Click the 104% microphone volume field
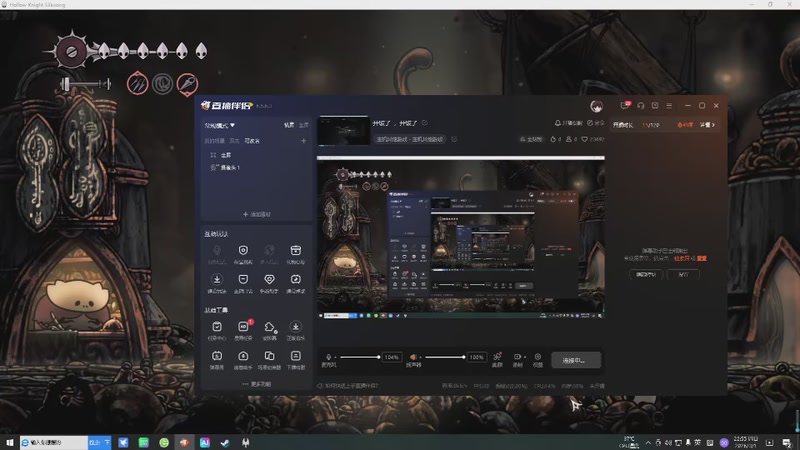The image size is (800, 450). tap(391, 357)
